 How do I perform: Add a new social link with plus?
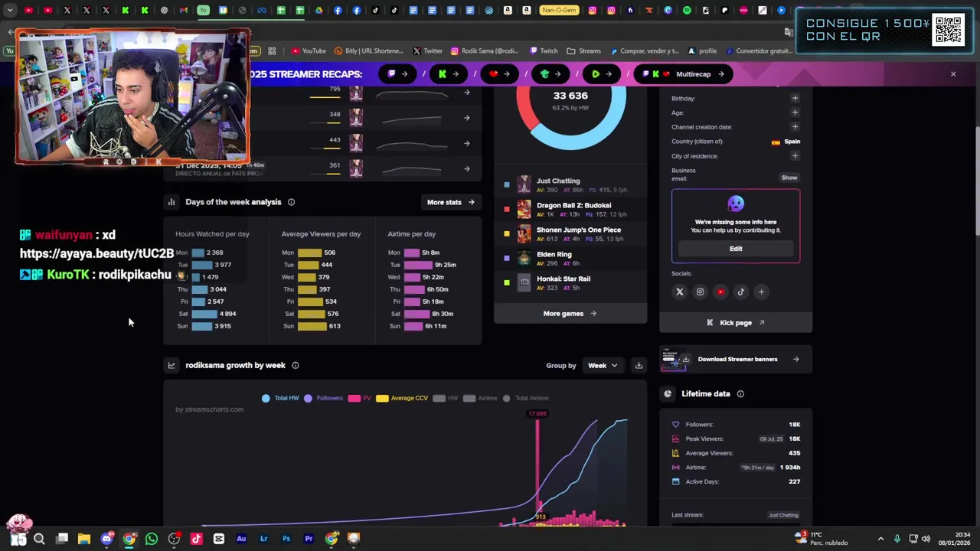coord(761,292)
